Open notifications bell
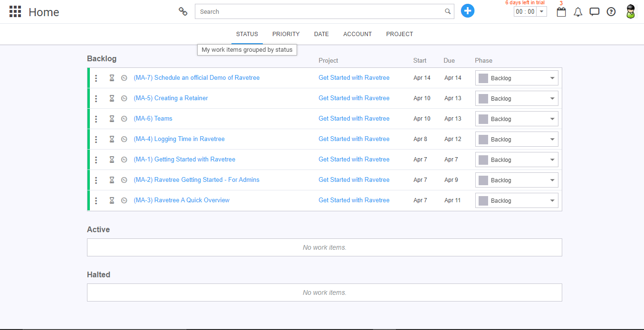Image resolution: width=644 pixels, height=330 pixels. point(578,12)
